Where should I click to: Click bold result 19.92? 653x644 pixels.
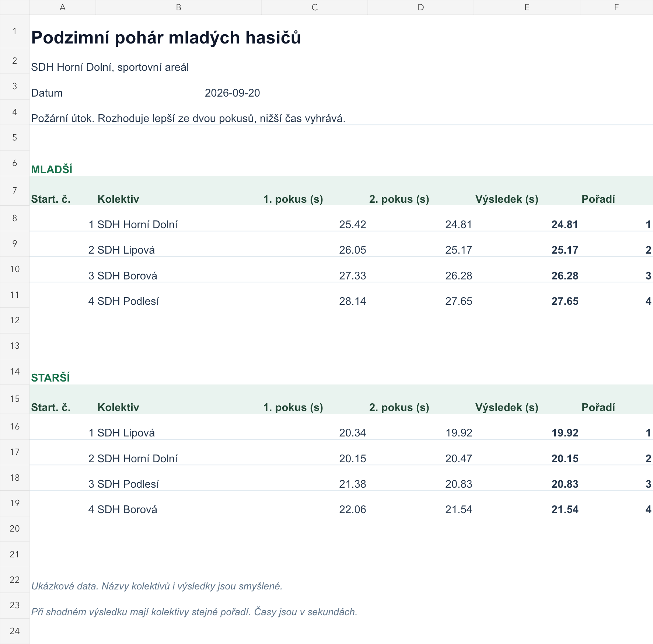(x=565, y=433)
